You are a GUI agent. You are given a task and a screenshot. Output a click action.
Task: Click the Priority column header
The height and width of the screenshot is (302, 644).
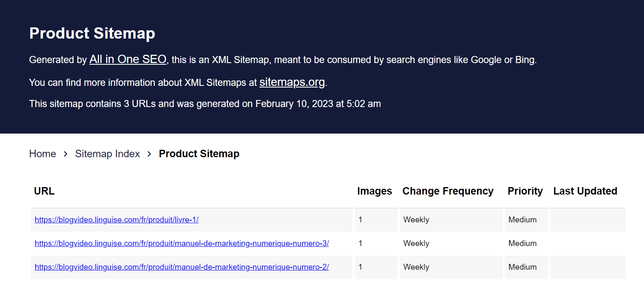point(525,191)
